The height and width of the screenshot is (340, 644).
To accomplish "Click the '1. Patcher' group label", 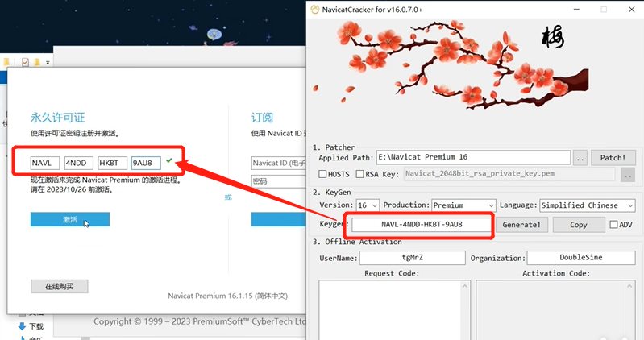I will [x=334, y=147].
